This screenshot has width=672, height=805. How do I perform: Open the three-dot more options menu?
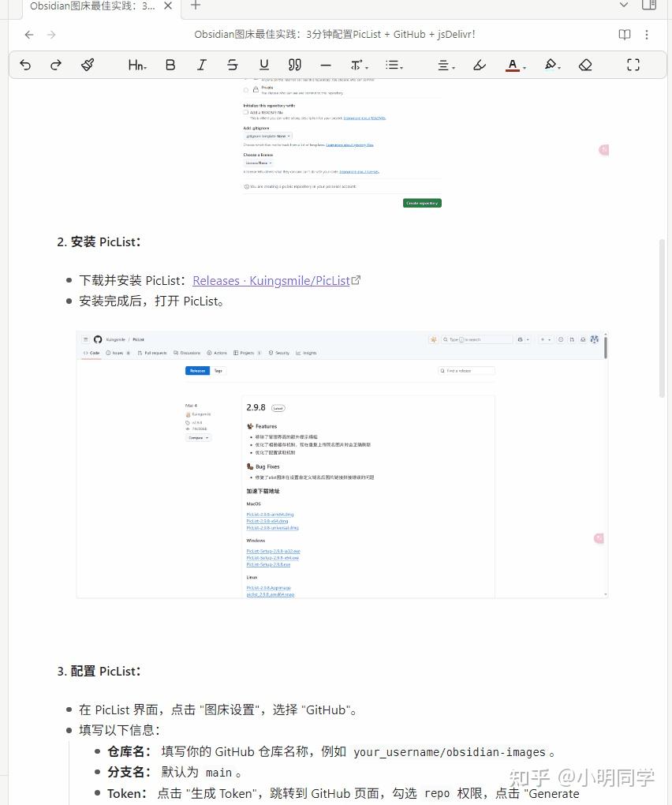point(646,34)
